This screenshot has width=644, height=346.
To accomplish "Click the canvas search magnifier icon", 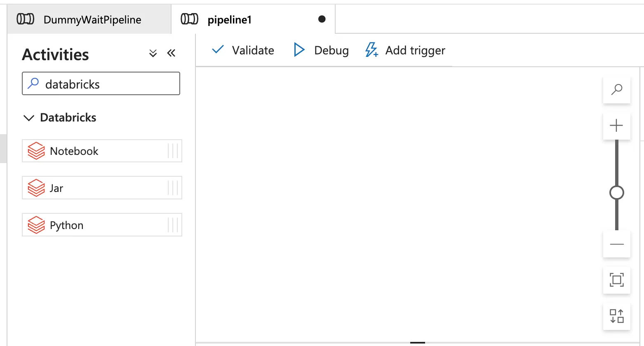I will tap(616, 89).
